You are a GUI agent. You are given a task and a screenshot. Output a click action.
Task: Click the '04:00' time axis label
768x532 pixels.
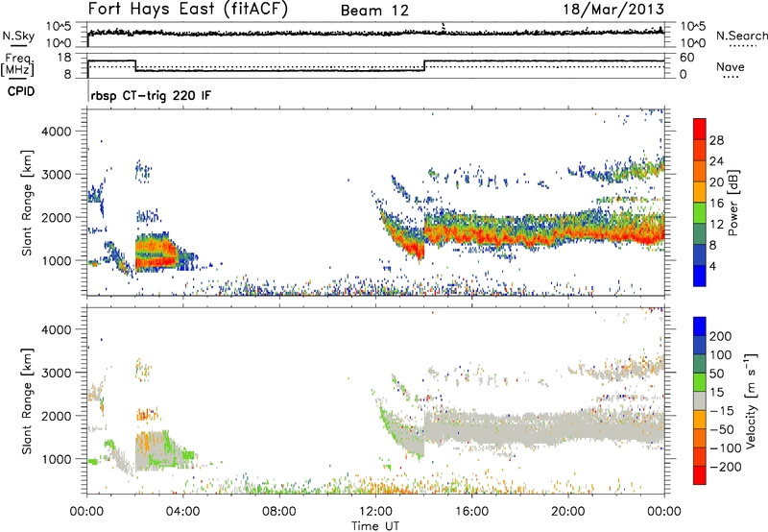182,512
